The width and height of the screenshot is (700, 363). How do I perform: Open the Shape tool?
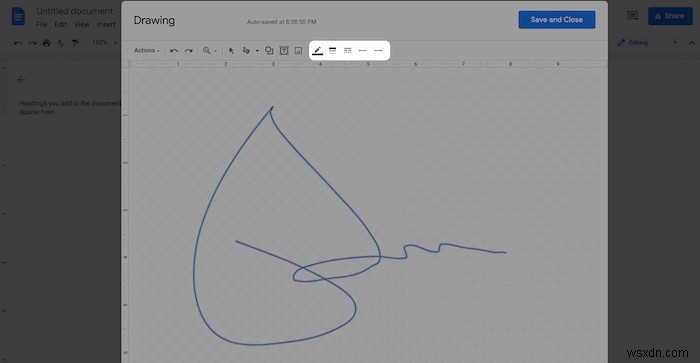[x=269, y=50]
